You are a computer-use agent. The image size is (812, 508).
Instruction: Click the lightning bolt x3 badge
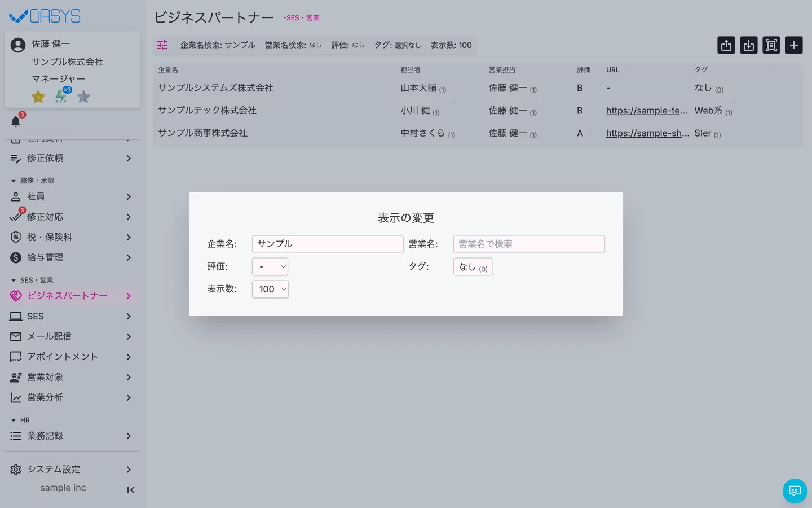61,96
